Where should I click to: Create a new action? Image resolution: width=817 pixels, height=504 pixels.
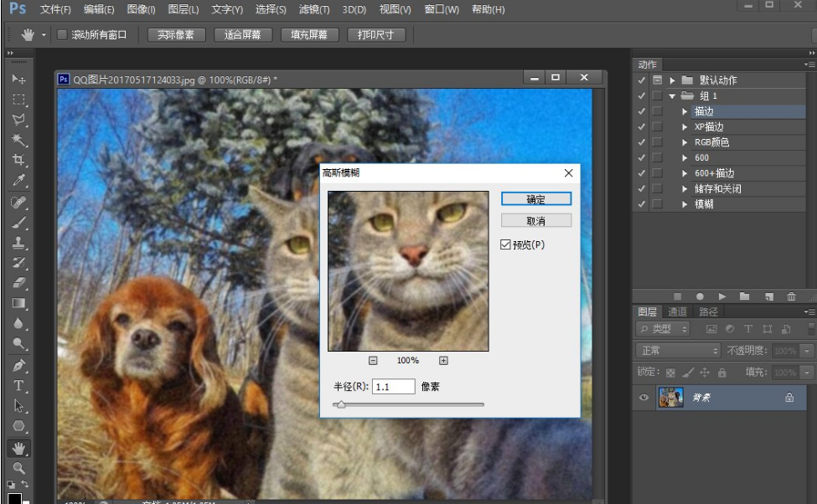769,296
